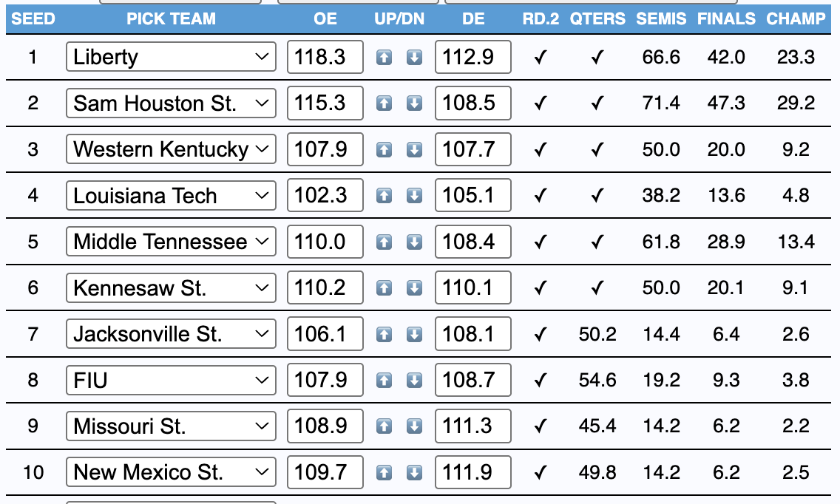Click the down arrow for Liberty
The height and width of the screenshot is (504, 840).
pos(415,58)
